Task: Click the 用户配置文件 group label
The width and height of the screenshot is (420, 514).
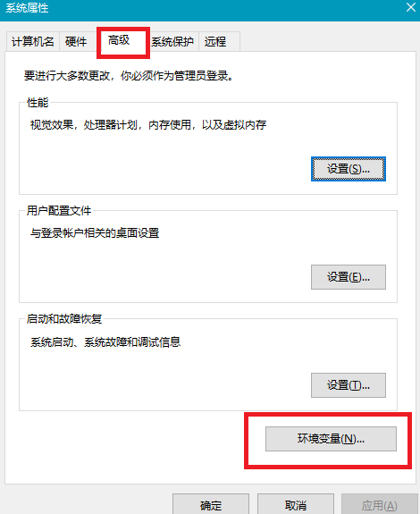Action: coord(59,210)
